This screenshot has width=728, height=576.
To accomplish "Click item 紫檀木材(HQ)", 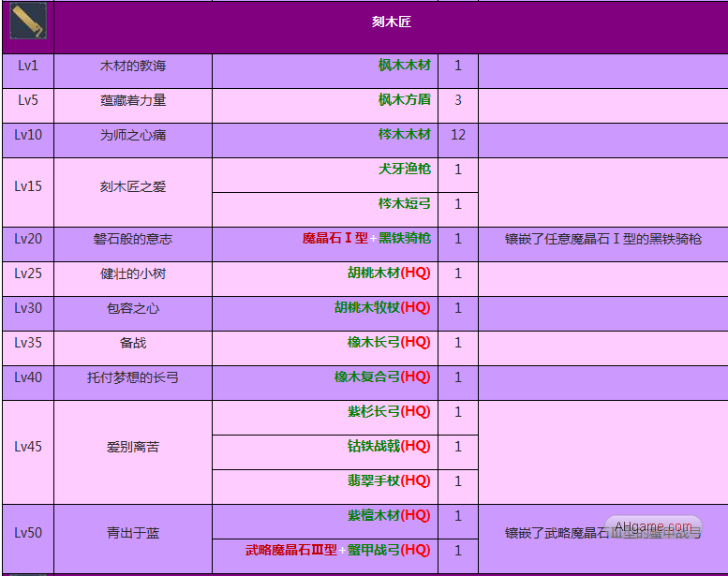I will [389, 515].
